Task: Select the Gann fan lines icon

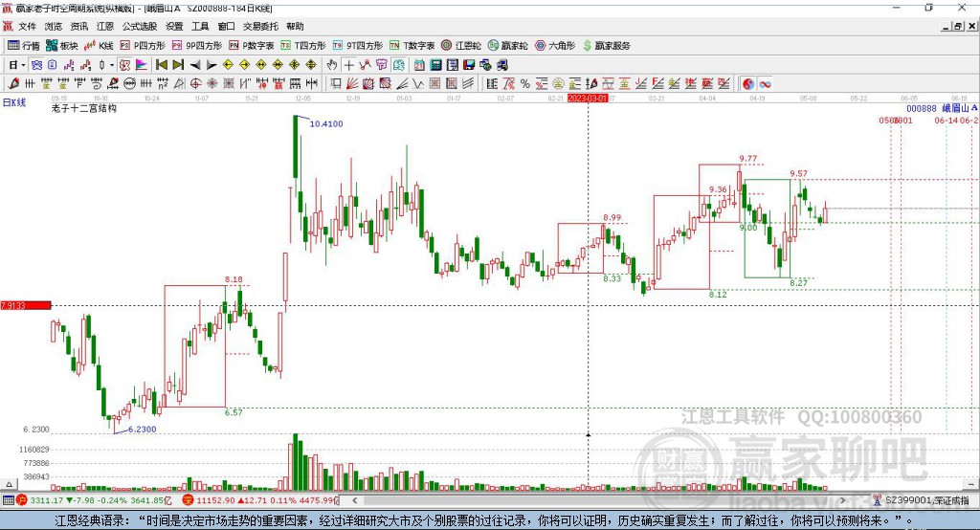Action: (352, 84)
